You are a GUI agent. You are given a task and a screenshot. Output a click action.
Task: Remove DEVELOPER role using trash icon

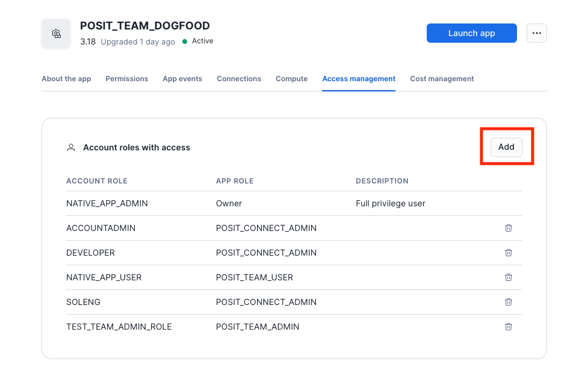click(508, 253)
